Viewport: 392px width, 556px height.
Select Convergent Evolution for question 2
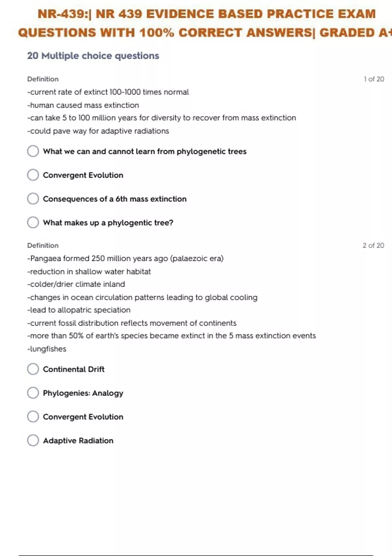33,417
